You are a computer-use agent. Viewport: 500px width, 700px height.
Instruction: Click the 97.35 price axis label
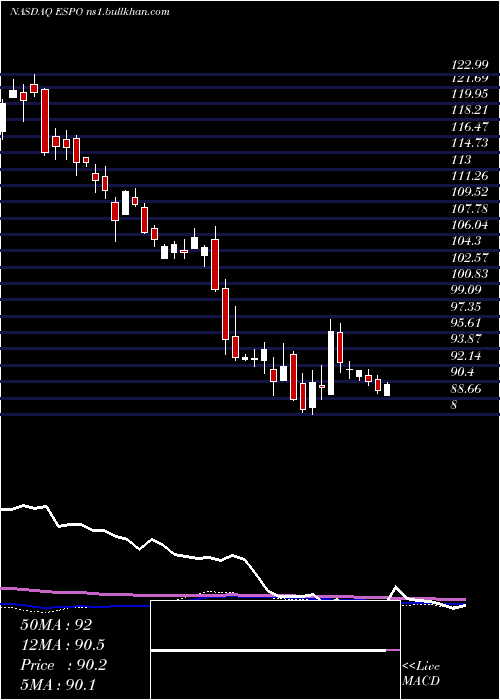467,306
